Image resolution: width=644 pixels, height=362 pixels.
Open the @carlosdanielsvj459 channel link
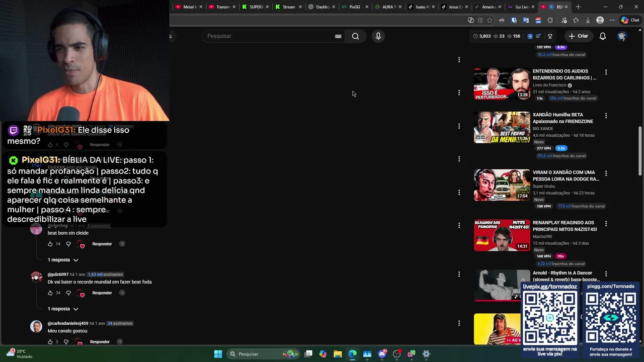[x=68, y=323]
